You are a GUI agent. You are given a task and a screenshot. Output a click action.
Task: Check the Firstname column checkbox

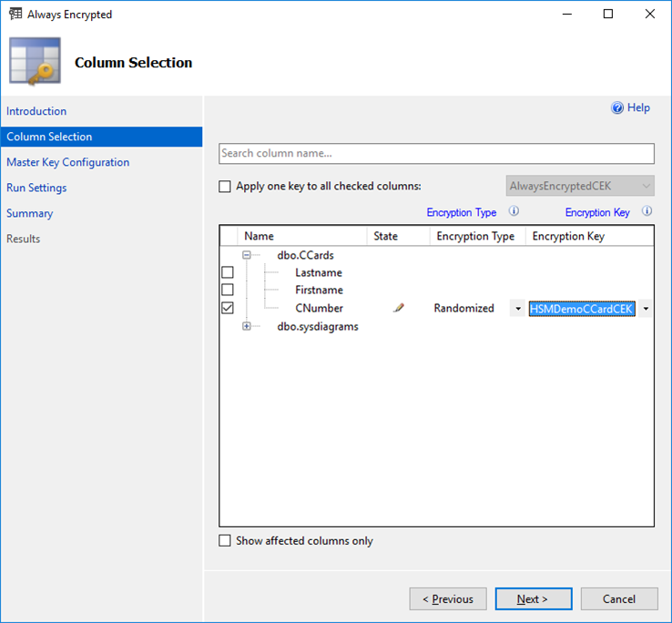coord(228,290)
